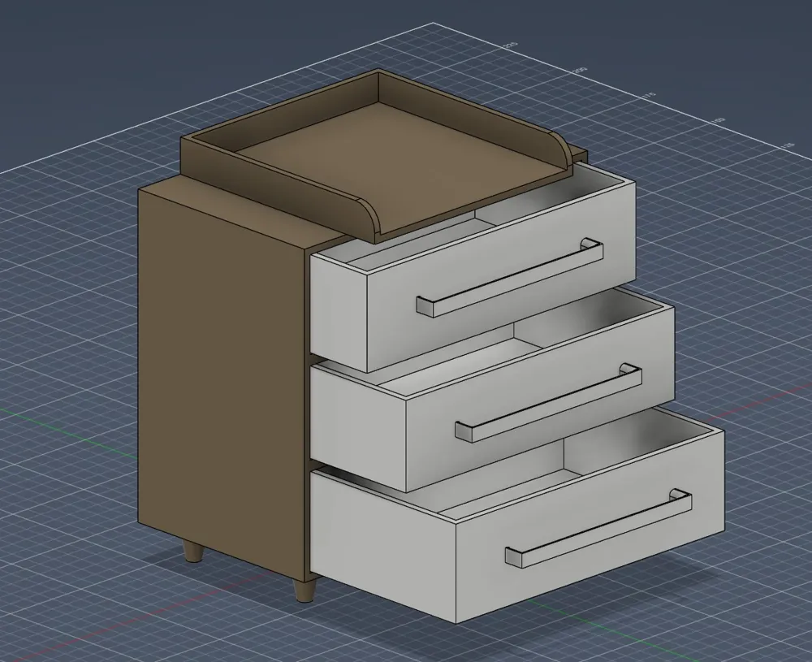Viewport: 812px width, 662px height.
Task: Click the green axis line on grid
Action: pos(67,429)
